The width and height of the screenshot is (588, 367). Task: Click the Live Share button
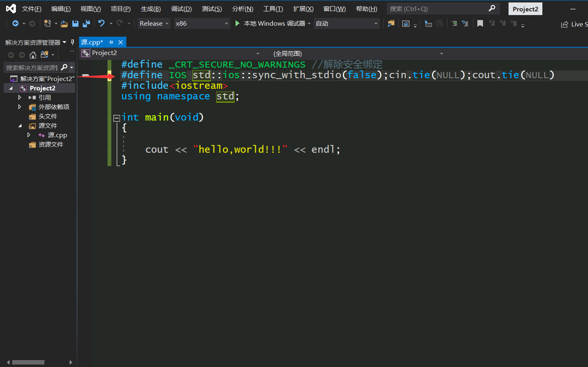click(x=574, y=24)
